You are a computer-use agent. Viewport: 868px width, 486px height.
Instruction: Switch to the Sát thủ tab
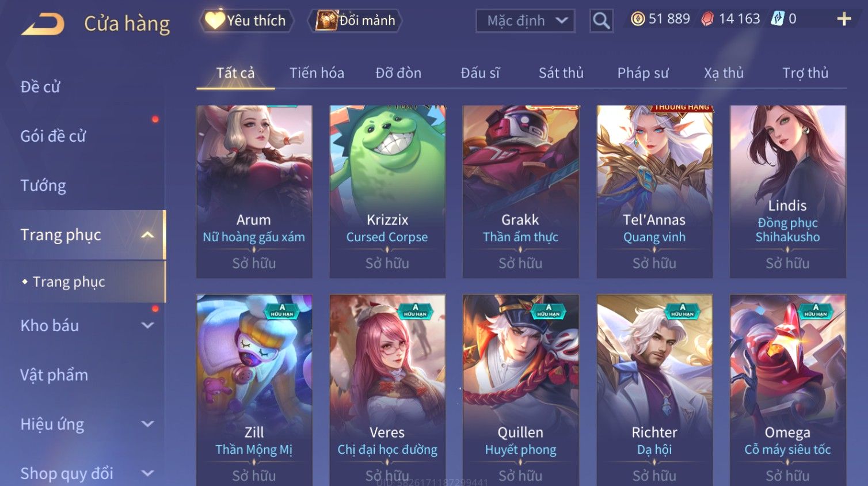pos(561,73)
